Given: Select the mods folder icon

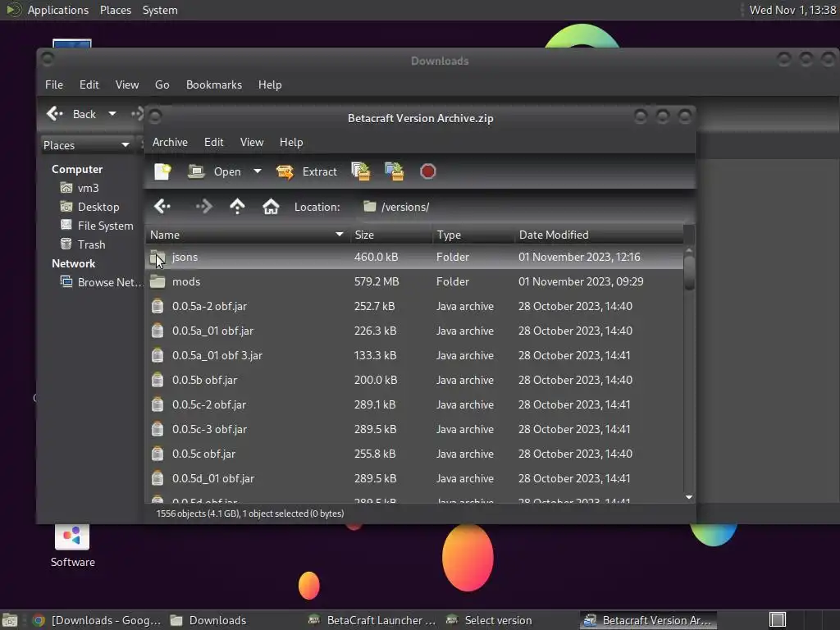Looking at the screenshot, I should pyautogui.click(x=157, y=282).
